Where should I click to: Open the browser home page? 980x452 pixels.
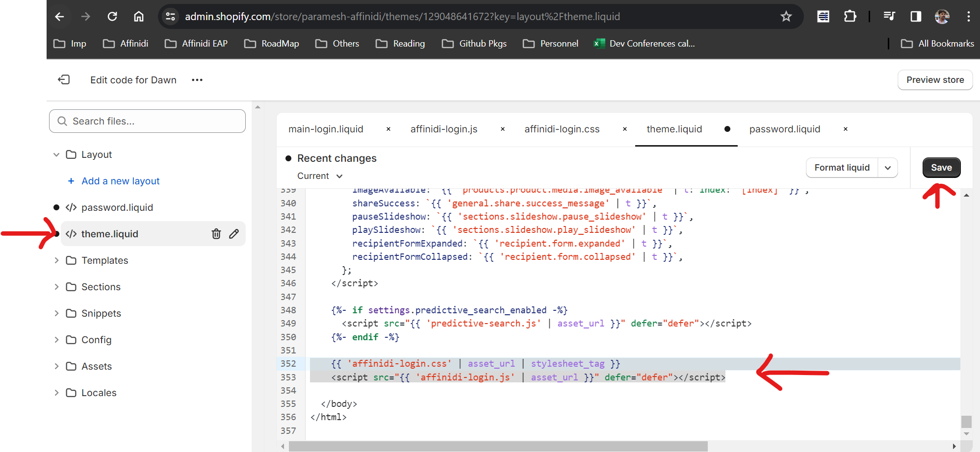pos(139,17)
